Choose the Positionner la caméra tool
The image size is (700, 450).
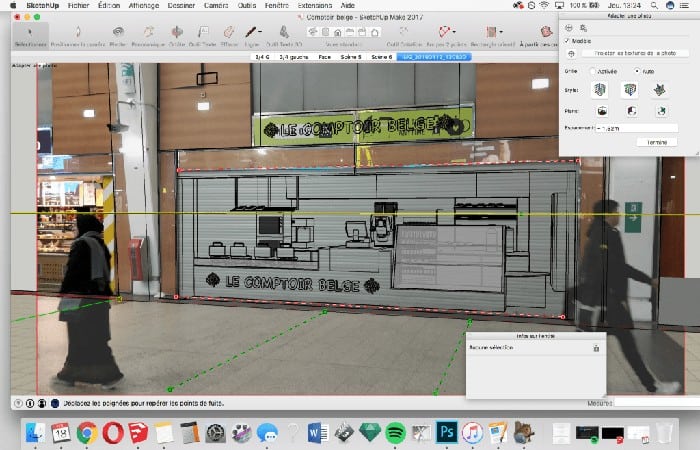(x=78, y=35)
